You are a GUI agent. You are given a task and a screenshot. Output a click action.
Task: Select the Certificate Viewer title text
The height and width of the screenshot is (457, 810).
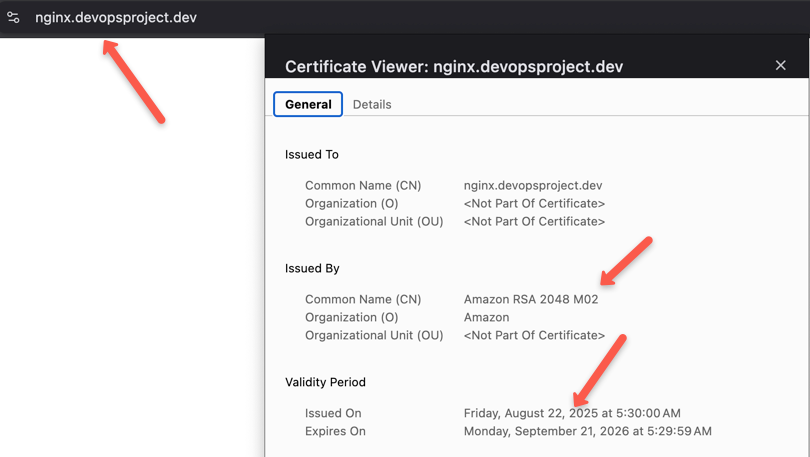coord(454,67)
